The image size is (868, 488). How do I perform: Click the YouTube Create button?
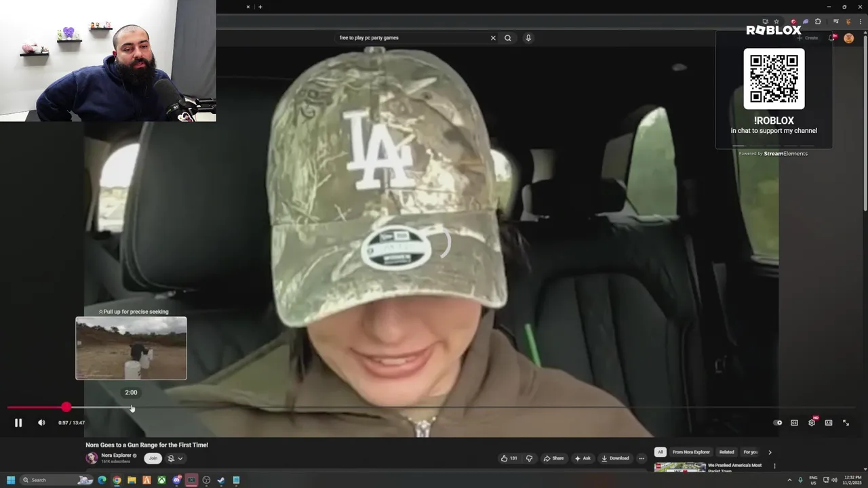[x=808, y=38]
